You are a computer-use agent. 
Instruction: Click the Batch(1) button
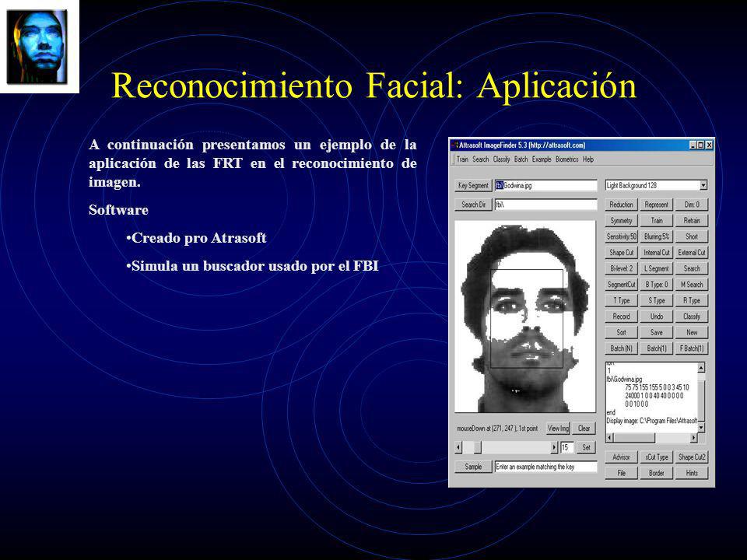657,348
